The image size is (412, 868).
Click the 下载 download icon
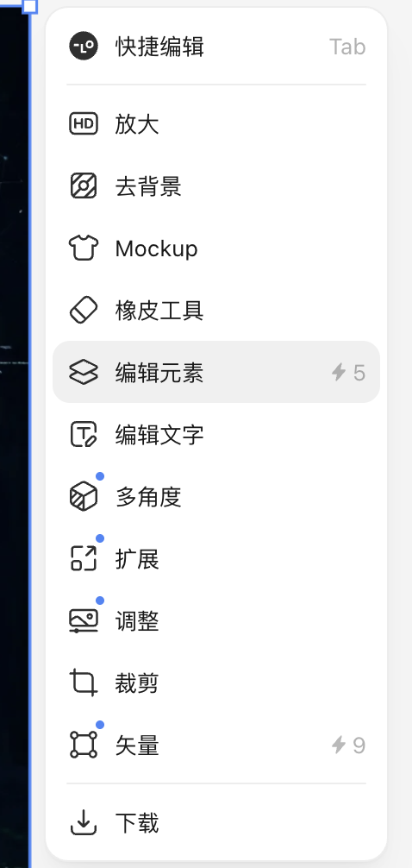pos(84,822)
